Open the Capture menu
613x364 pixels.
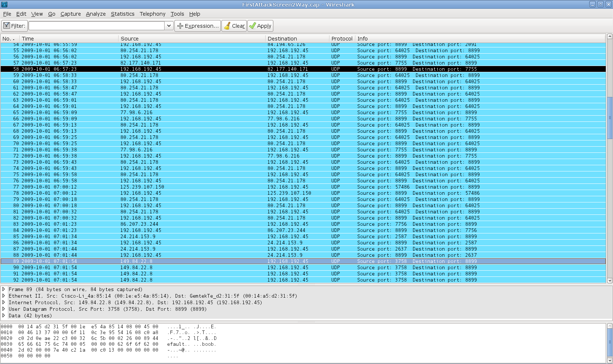pos(70,14)
